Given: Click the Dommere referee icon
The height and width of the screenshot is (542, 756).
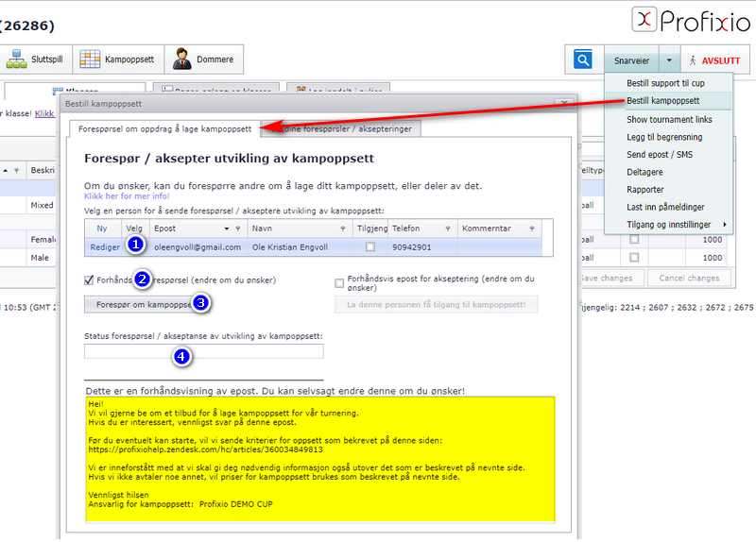Looking at the screenshot, I should tap(181, 59).
